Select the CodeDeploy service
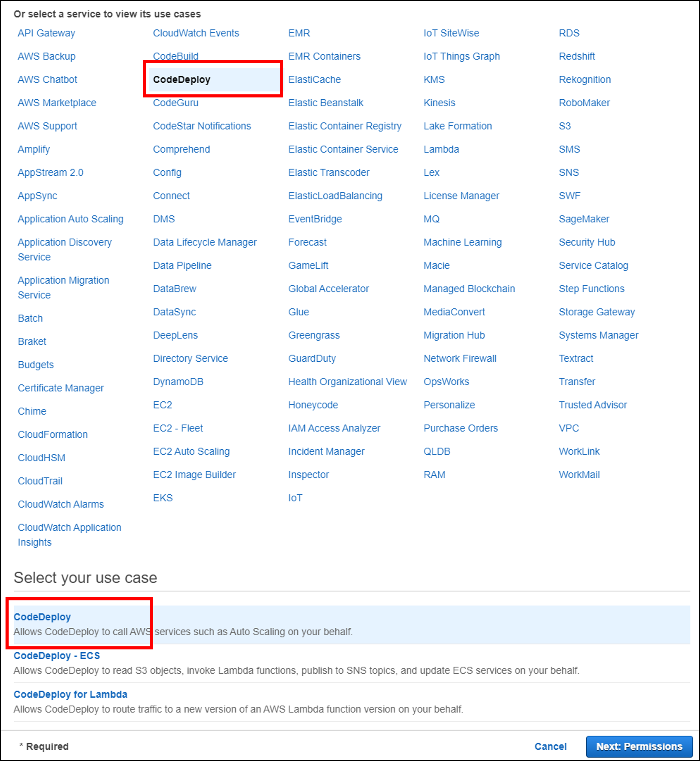Viewport: 700px width, 761px height. coord(181,80)
